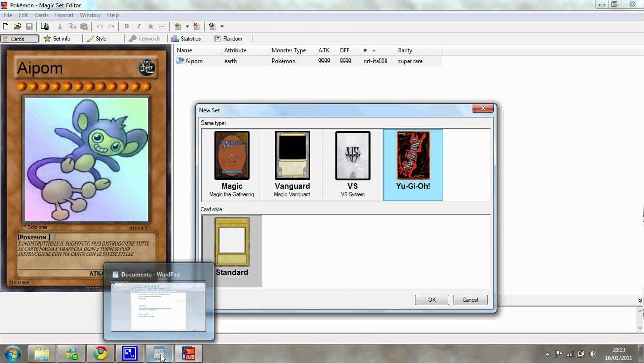Open the Edit menu
The width and height of the screenshot is (644, 363).
(23, 15)
